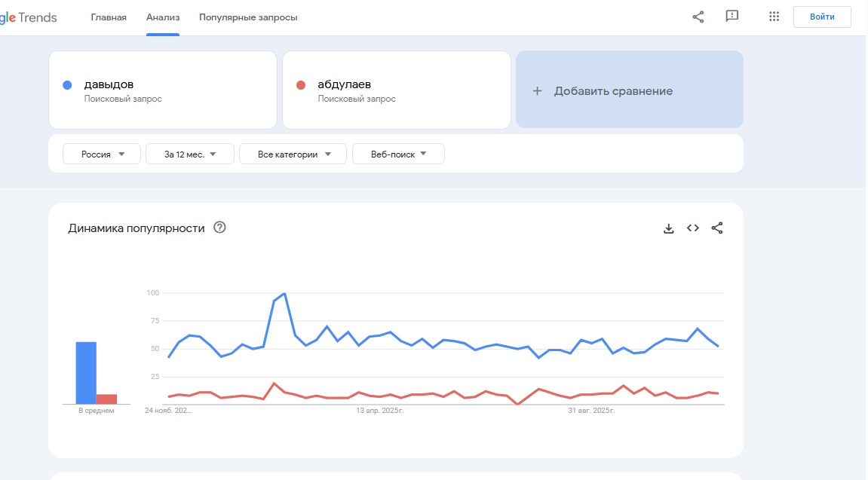Click the embed code icon on chart
Screen dimensions: 868x480
click(692, 228)
